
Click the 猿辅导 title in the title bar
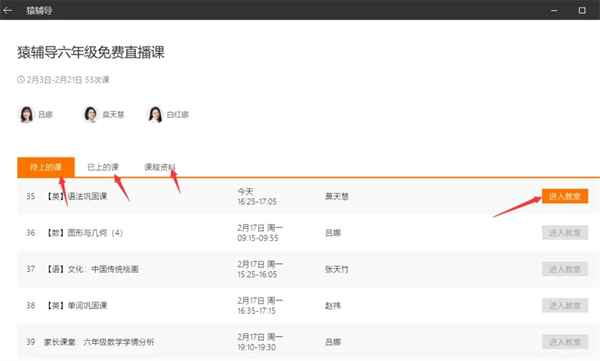coord(39,10)
